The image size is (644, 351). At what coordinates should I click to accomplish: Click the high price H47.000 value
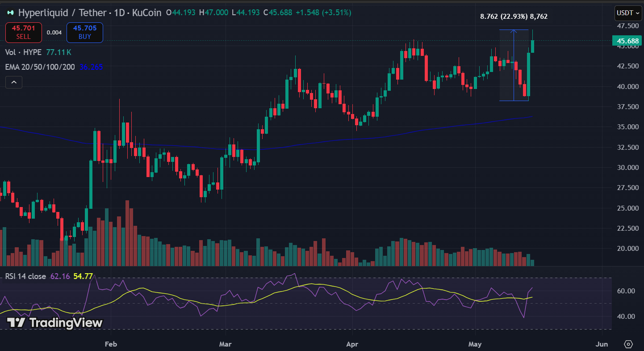214,13
